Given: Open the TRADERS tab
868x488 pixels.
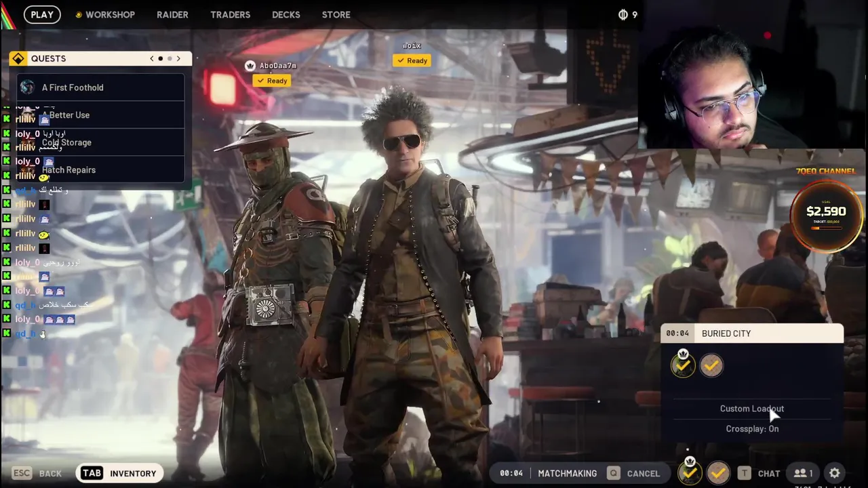Looking at the screenshot, I should (230, 14).
